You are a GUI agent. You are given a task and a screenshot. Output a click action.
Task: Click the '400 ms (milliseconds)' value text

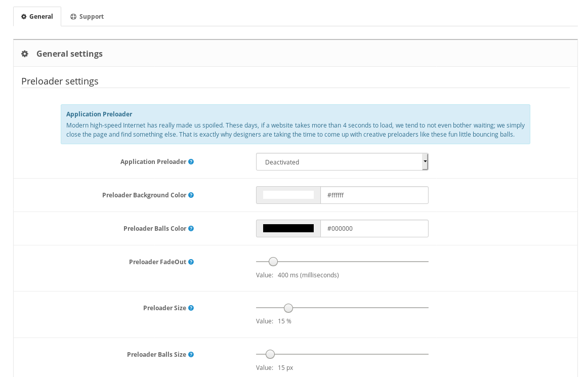pyautogui.click(x=308, y=275)
